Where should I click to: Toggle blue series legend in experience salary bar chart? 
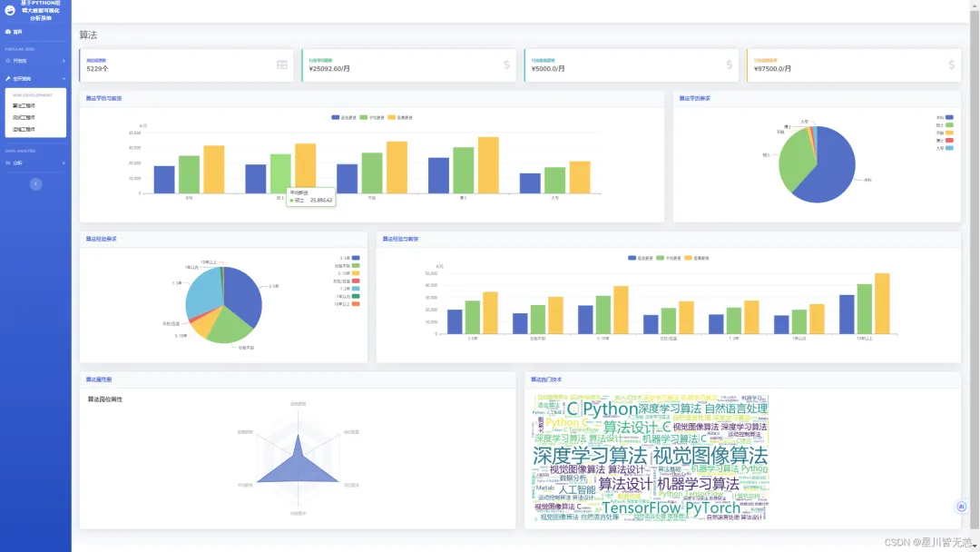click(x=641, y=258)
